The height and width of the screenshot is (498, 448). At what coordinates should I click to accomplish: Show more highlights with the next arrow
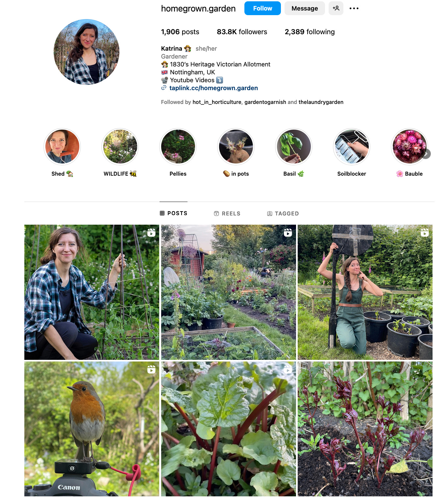426,154
